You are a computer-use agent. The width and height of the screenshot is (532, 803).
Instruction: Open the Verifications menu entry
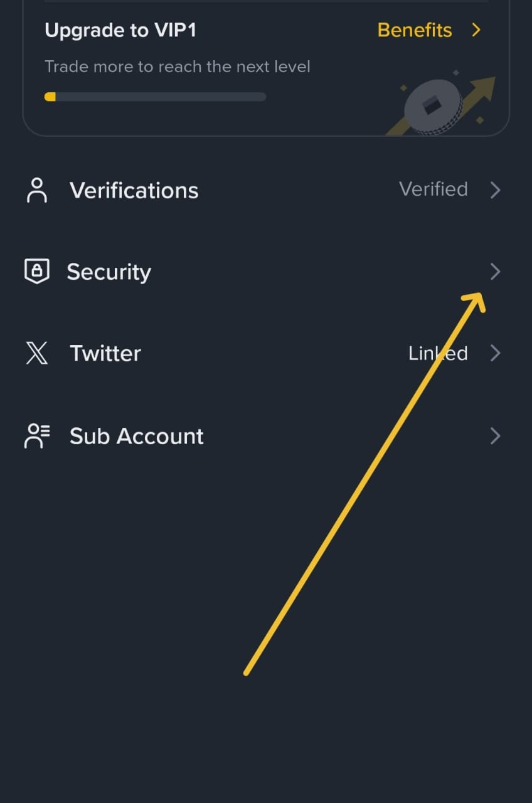tap(134, 190)
